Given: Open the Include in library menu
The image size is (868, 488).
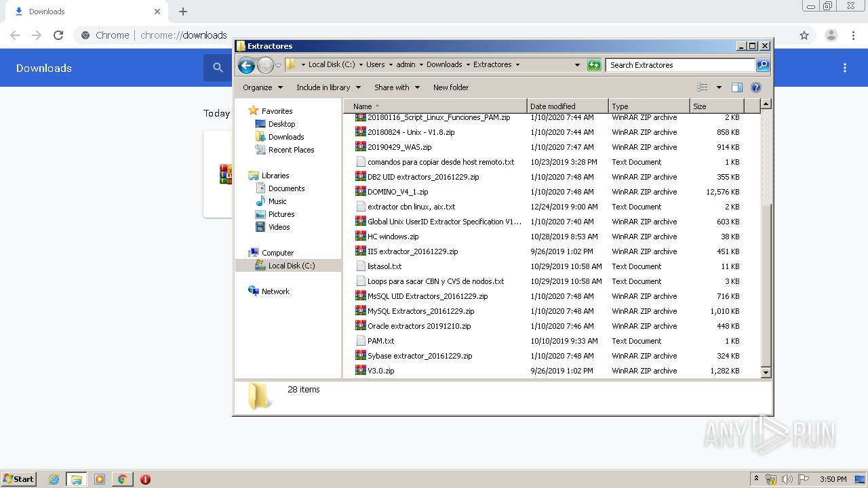Looking at the screenshot, I should click(328, 87).
